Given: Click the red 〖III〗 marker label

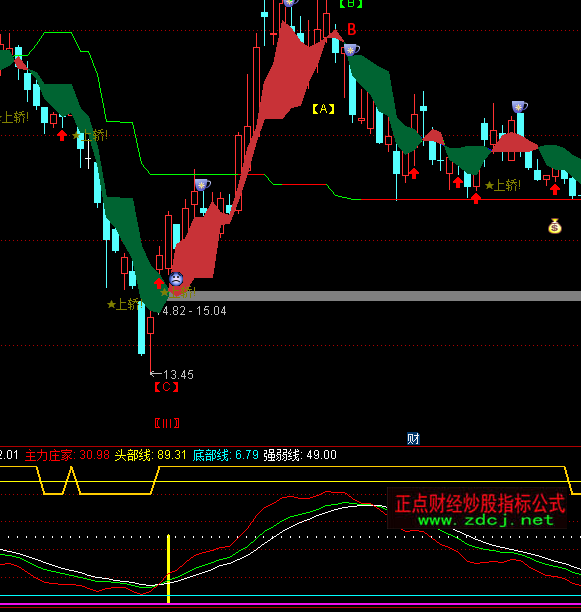Looking at the screenshot, I should coord(167,423).
